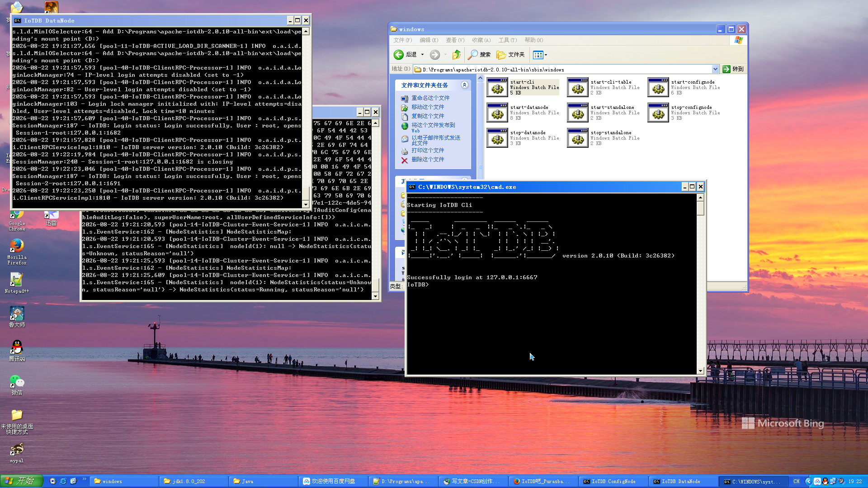Open the volume speaker tray icon

click(841, 481)
